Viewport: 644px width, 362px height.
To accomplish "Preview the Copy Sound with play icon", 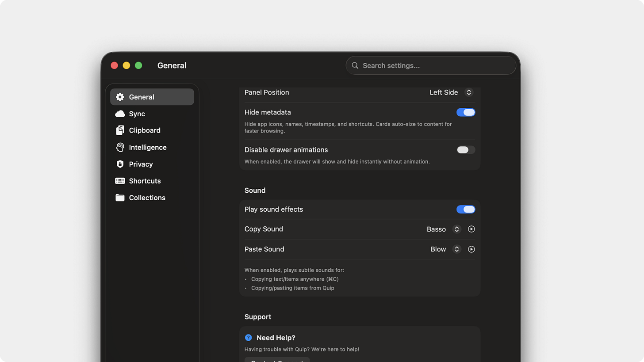I will click(x=471, y=229).
